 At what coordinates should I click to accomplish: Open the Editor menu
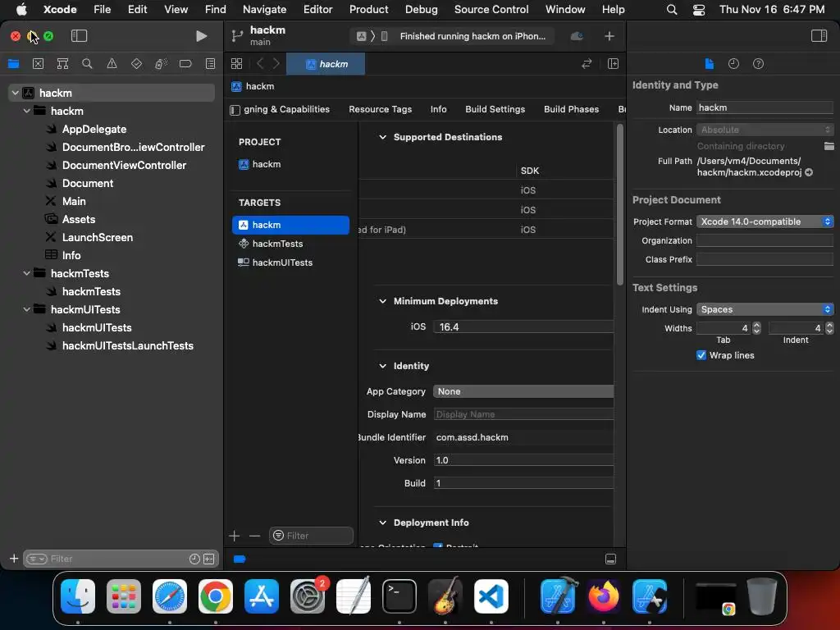(x=317, y=9)
